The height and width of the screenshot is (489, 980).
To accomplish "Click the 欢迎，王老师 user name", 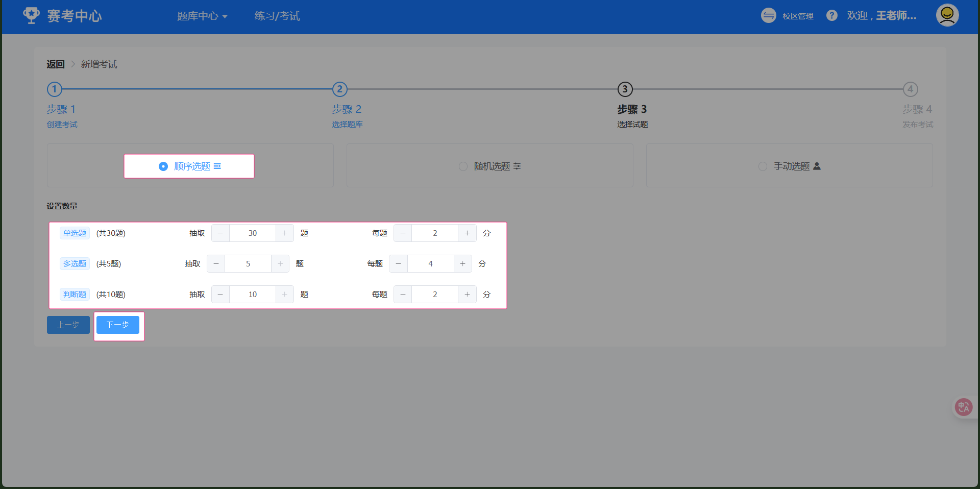I will pyautogui.click(x=881, y=16).
